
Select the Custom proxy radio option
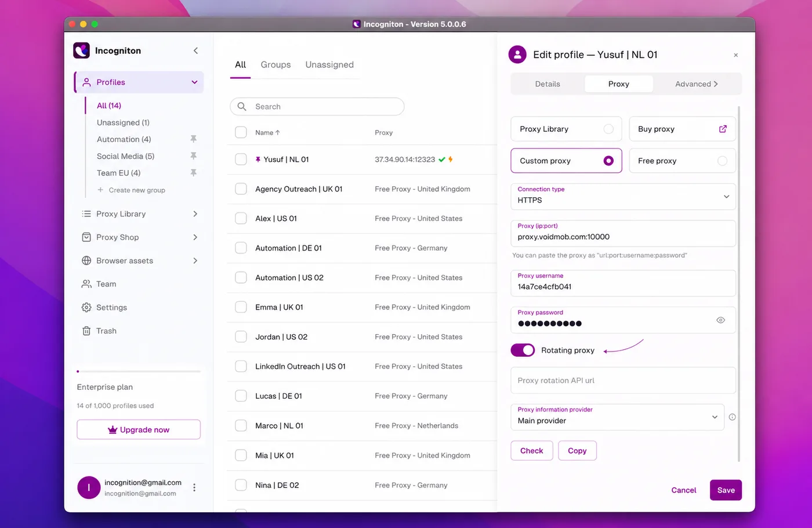(x=608, y=161)
